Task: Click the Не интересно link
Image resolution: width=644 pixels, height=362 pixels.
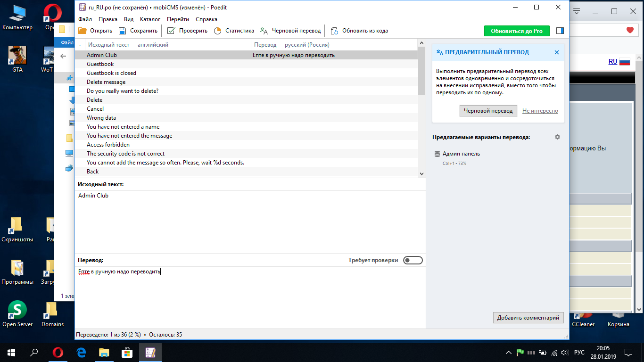Action: tap(540, 111)
